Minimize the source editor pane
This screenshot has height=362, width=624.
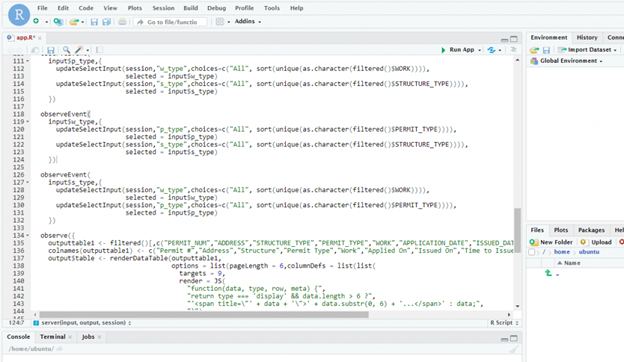[504, 39]
